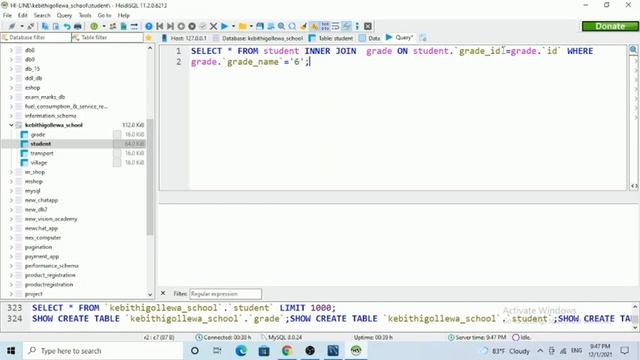This screenshot has width=640, height=360.
Task: Toggle the highlighted warning-sign toolbar button
Action: (x=314, y=26)
